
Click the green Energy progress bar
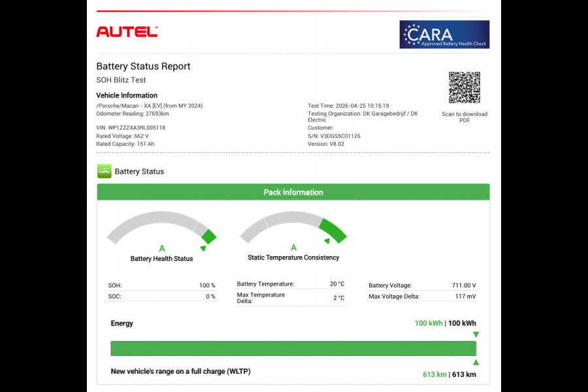click(293, 348)
